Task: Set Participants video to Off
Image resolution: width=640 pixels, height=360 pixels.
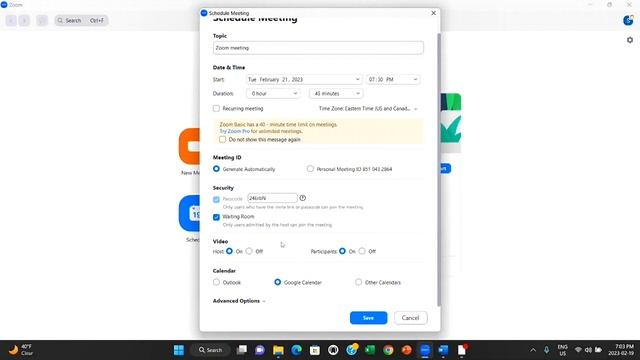Action: [x=362, y=251]
